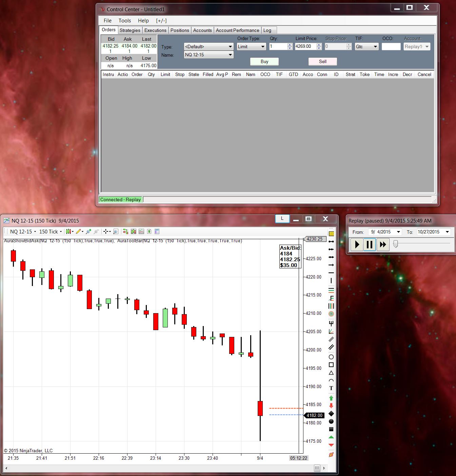Screen dimensions: 456x476
Task: Select the red Triangle Down marker
Action: pyautogui.click(x=331, y=445)
